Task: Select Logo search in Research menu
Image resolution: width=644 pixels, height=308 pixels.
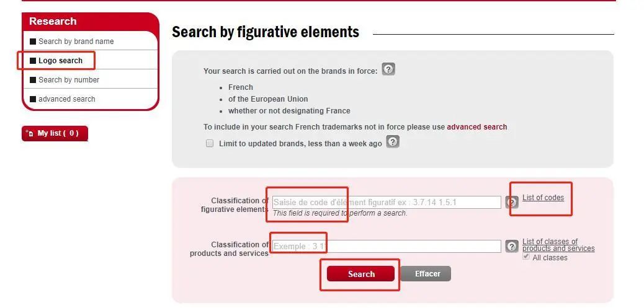Action: pos(60,61)
